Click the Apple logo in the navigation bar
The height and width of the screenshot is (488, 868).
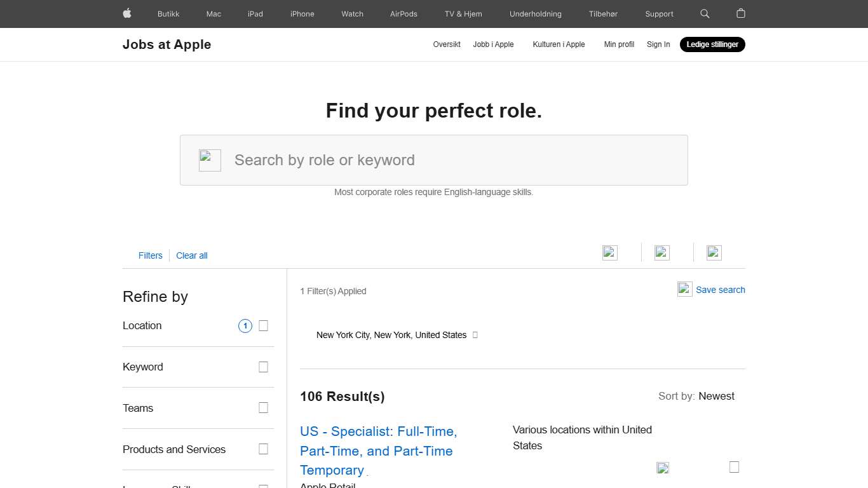click(126, 13)
